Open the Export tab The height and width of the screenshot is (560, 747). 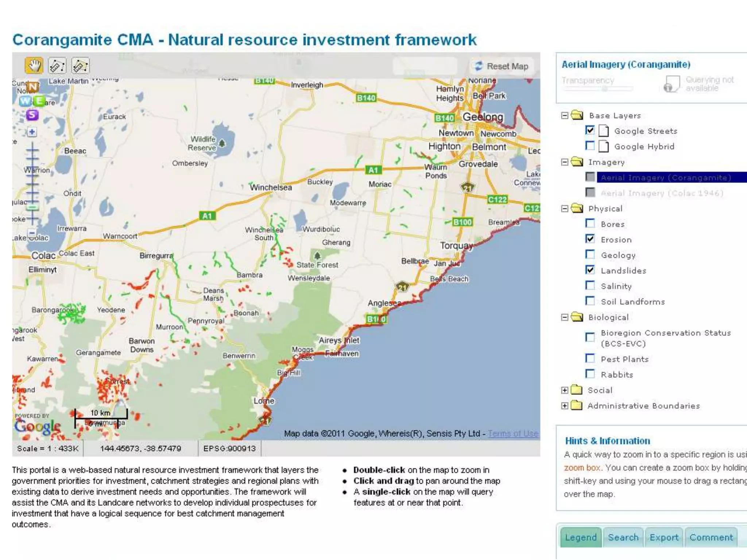click(x=664, y=537)
